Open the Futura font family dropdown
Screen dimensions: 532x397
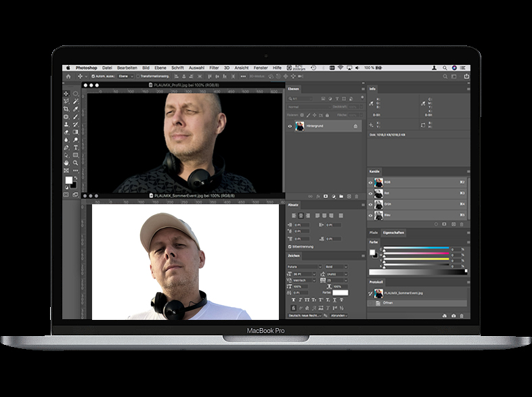[x=305, y=266]
